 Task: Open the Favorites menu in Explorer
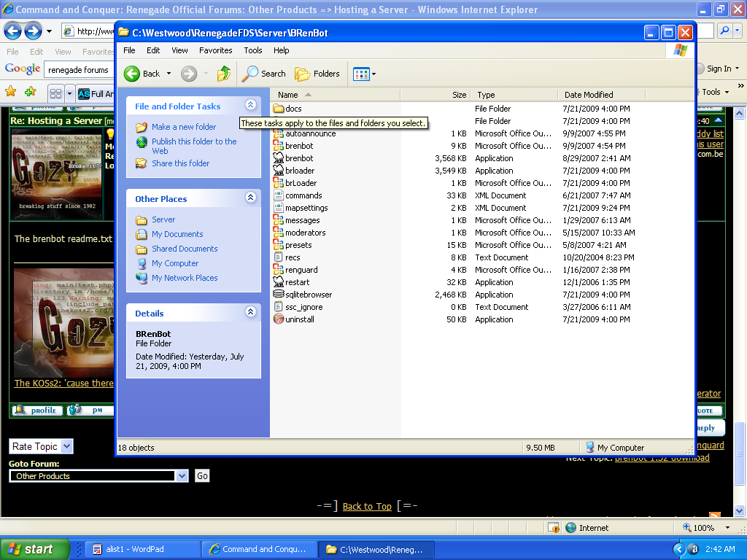[215, 50]
